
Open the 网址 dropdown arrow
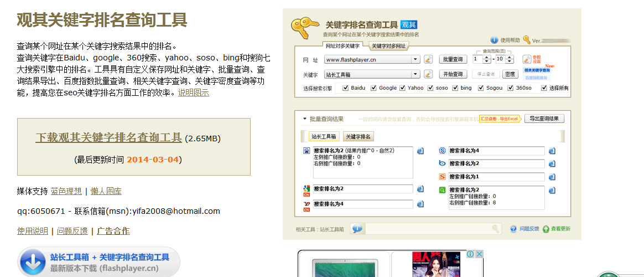tap(417, 59)
